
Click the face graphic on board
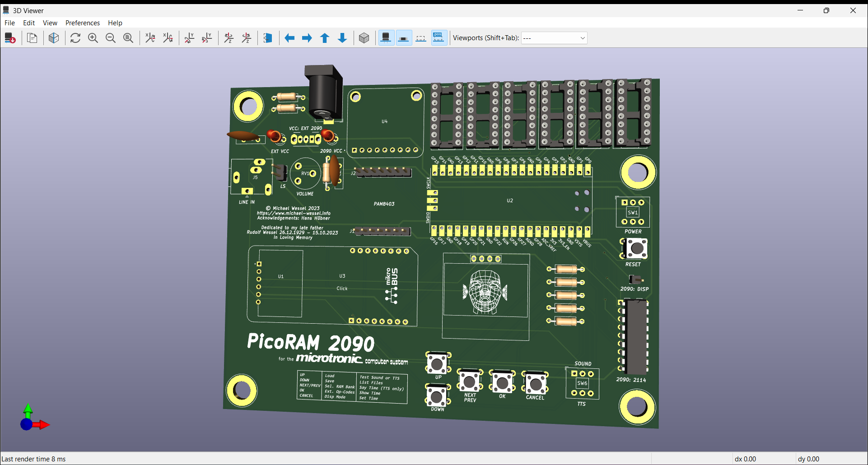[x=485, y=292]
